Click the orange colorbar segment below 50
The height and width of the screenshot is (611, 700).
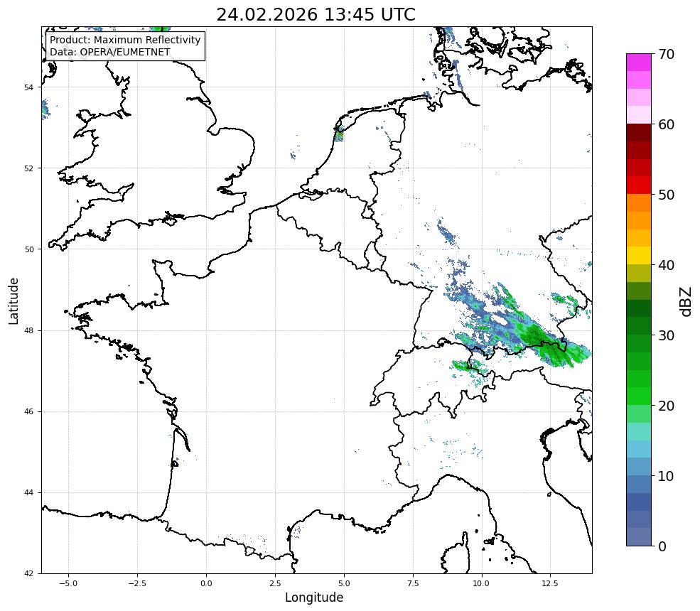pyautogui.click(x=639, y=203)
